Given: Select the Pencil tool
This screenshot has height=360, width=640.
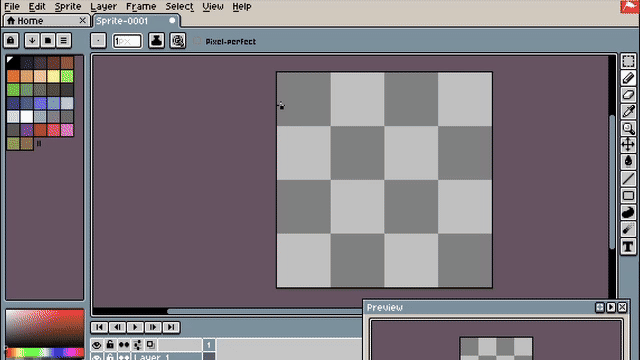Looking at the screenshot, I should click(628, 78).
